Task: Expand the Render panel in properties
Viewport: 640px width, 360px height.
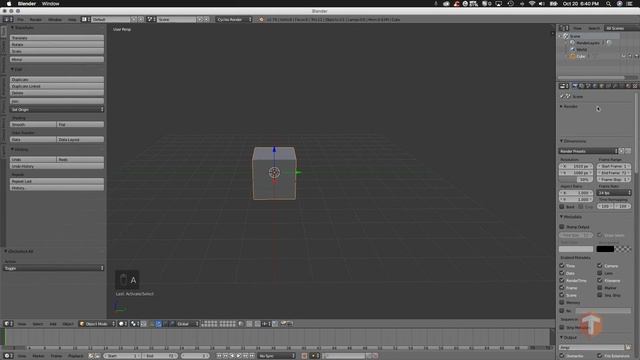Action: point(569,107)
